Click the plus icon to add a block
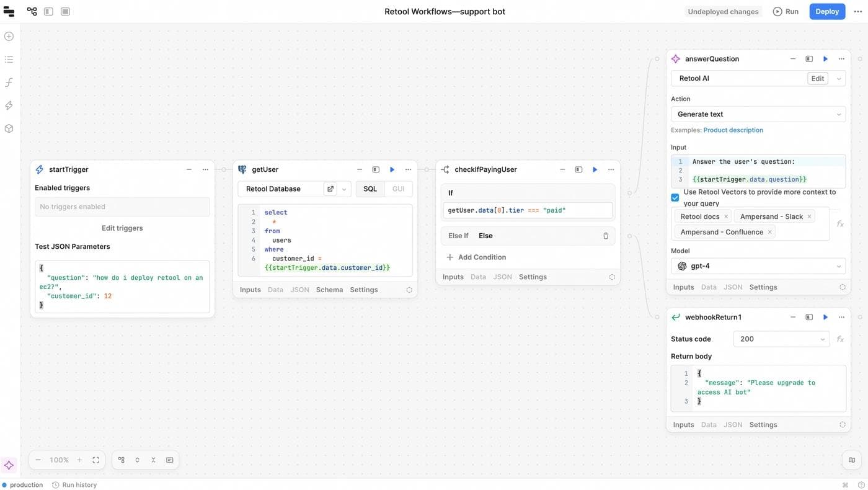868x490 pixels. pos(9,36)
